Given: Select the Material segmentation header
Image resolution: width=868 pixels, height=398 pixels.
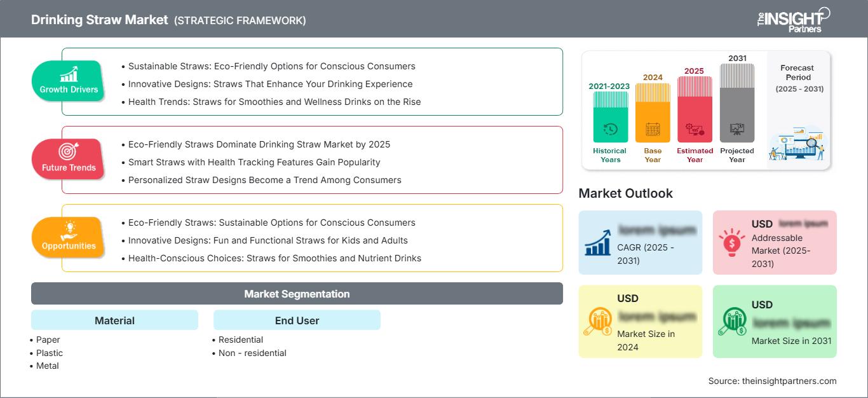Looking at the screenshot, I should point(114,320).
